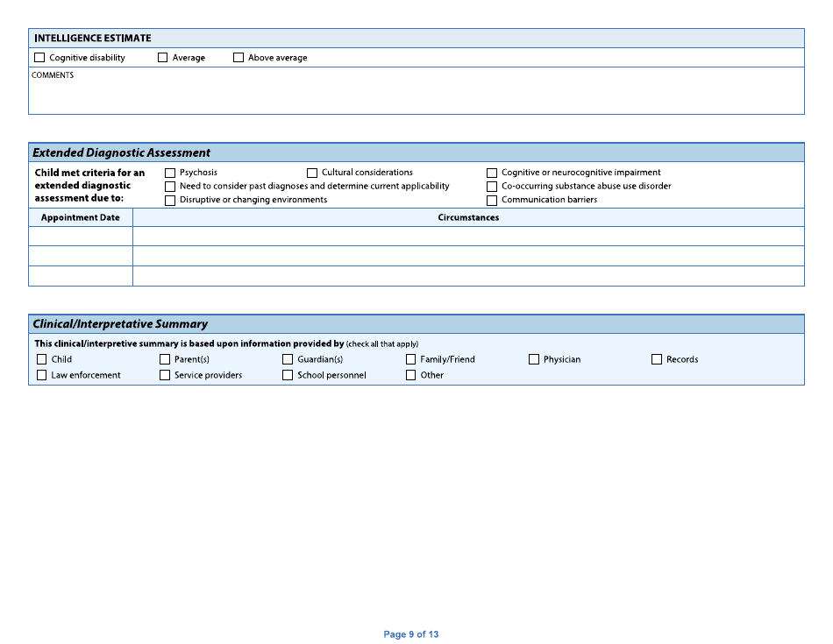Check Disruptive or changing environments
Image resolution: width=833 pixels, height=644 pixels.
pos(169,200)
